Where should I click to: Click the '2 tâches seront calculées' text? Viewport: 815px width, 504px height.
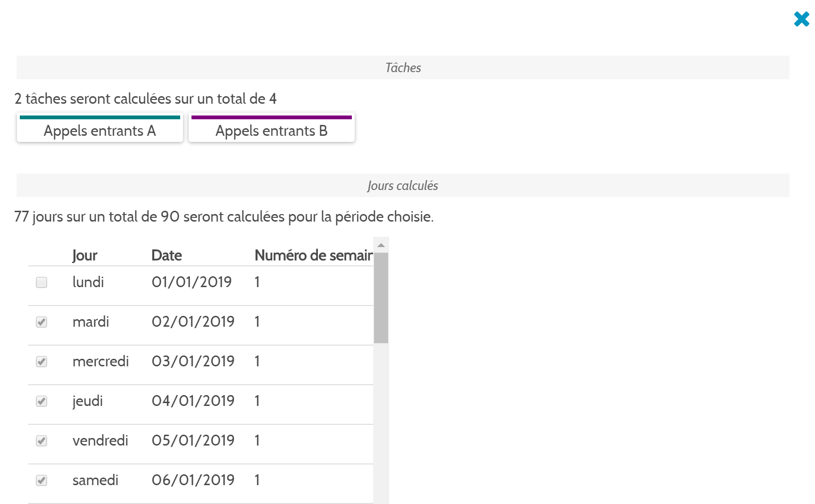coord(145,99)
